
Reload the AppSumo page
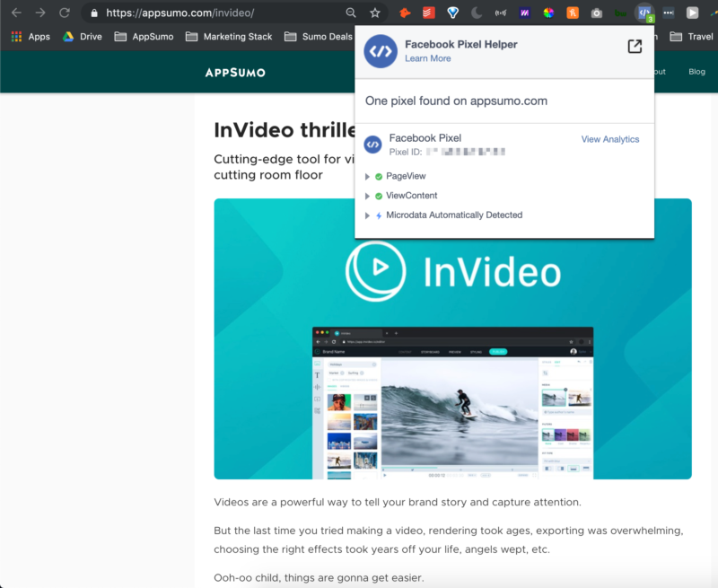tap(65, 13)
